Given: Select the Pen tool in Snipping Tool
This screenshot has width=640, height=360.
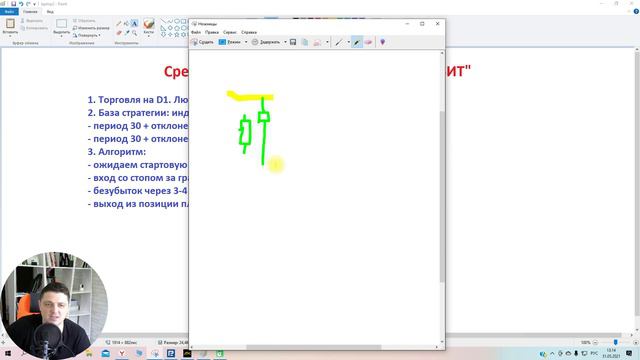Looking at the screenshot, I should click(339, 42).
